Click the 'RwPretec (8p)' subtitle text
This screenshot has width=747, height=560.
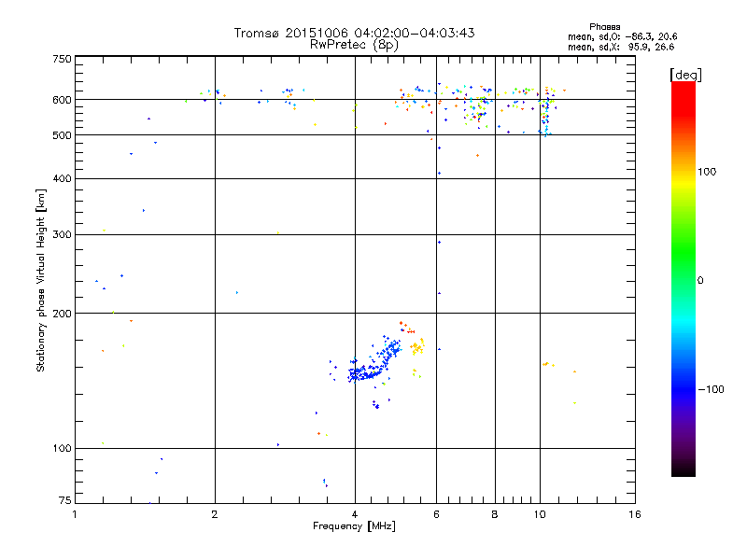coord(354,45)
